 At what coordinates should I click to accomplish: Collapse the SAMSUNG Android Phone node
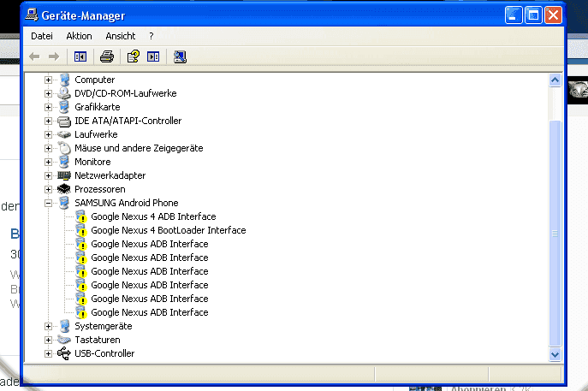[x=48, y=203]
